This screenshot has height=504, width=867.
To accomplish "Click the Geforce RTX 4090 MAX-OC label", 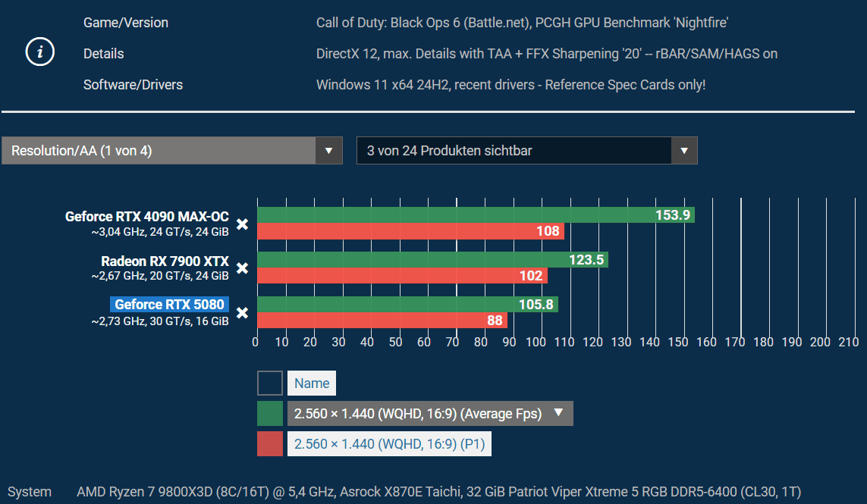I will (146, 216).
